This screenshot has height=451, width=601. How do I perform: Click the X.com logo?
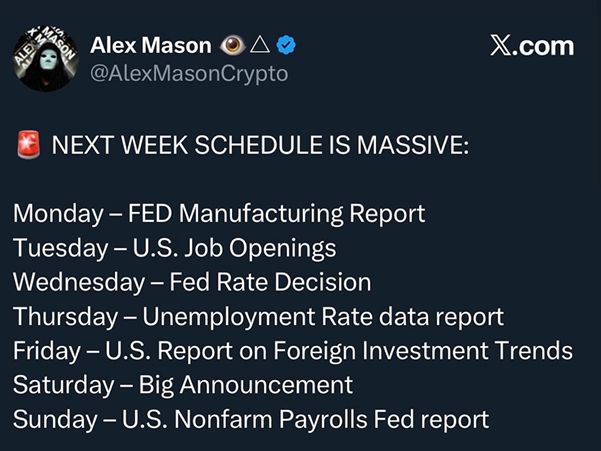coord(533,45)
